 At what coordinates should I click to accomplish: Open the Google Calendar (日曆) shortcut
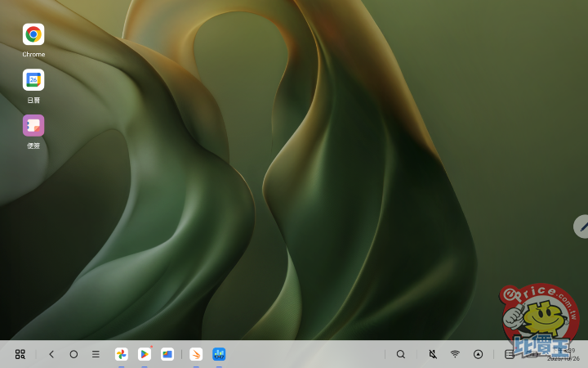[33, 80]
